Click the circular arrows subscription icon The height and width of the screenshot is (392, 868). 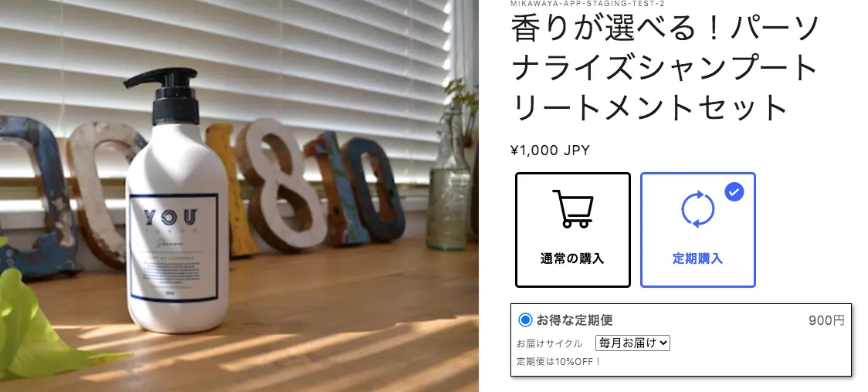697,209
